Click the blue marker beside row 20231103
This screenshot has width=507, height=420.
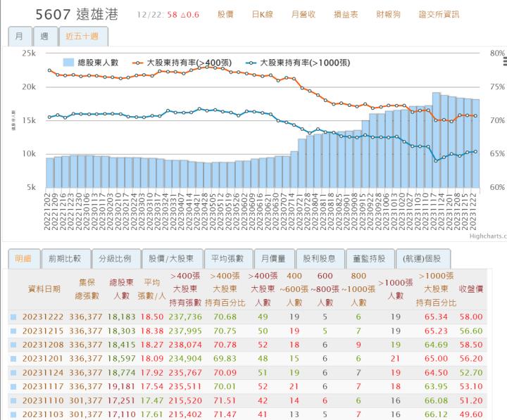pos(13,414)
